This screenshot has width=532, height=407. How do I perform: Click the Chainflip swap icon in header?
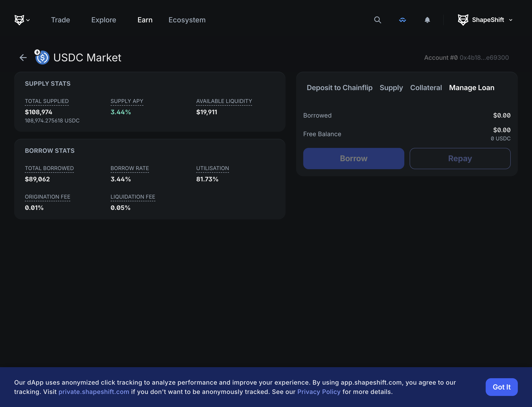coord(402,20)
